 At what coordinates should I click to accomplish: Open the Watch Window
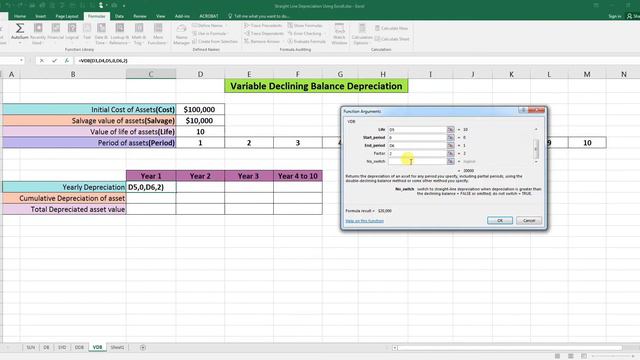339,34
